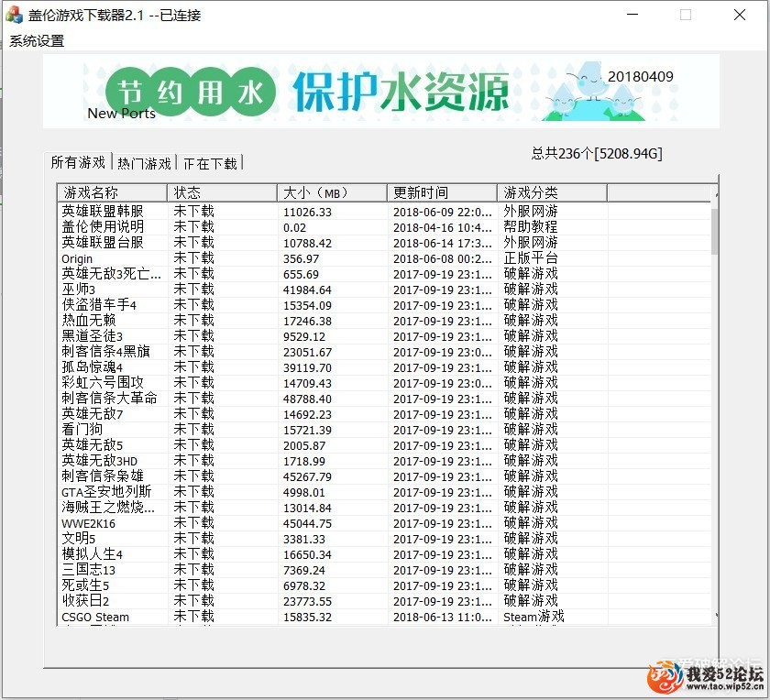The width and height of the screenshot is (770, 700).
Task: Select the 三国志13 game row
Action: pyautogui.click(x=384, y=571)
